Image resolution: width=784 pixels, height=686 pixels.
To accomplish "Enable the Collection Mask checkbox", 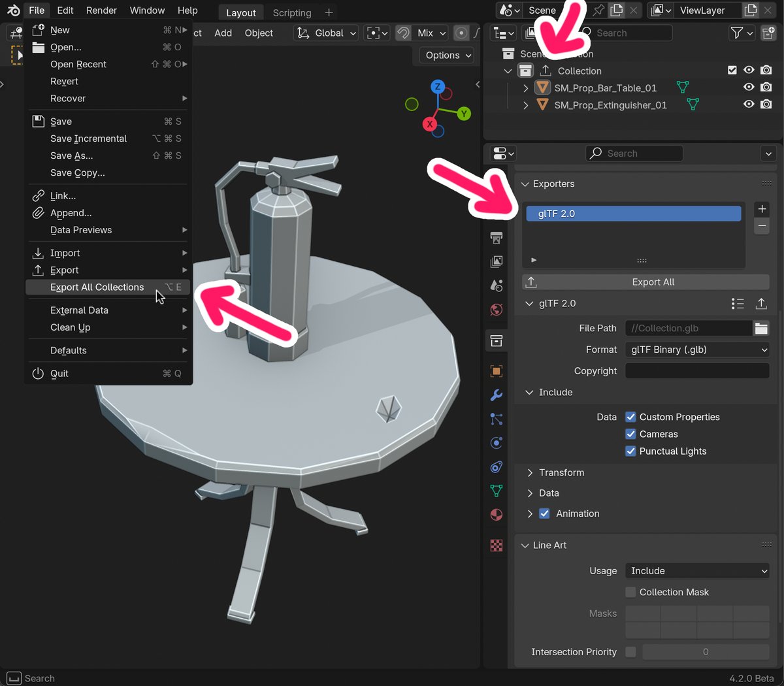I will (x=630, y=592).
